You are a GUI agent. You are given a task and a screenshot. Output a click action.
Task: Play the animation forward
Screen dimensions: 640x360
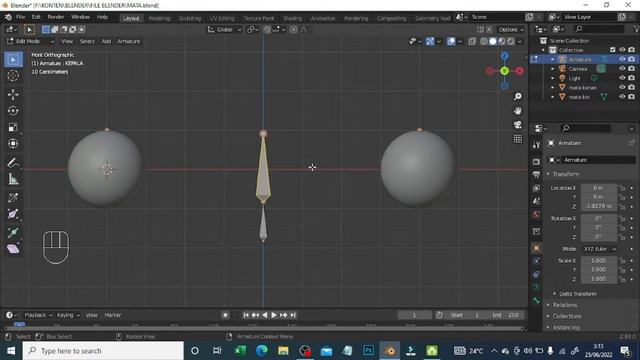tap(274, 315)
